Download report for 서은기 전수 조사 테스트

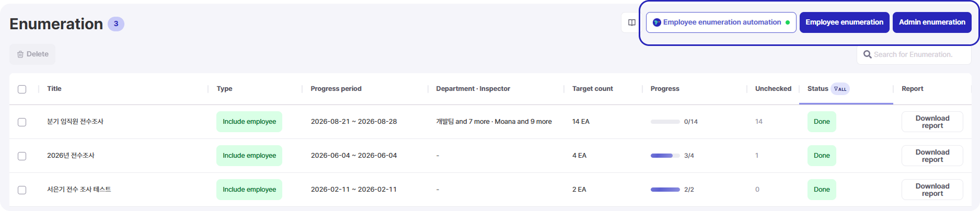(x=932, y=190)
